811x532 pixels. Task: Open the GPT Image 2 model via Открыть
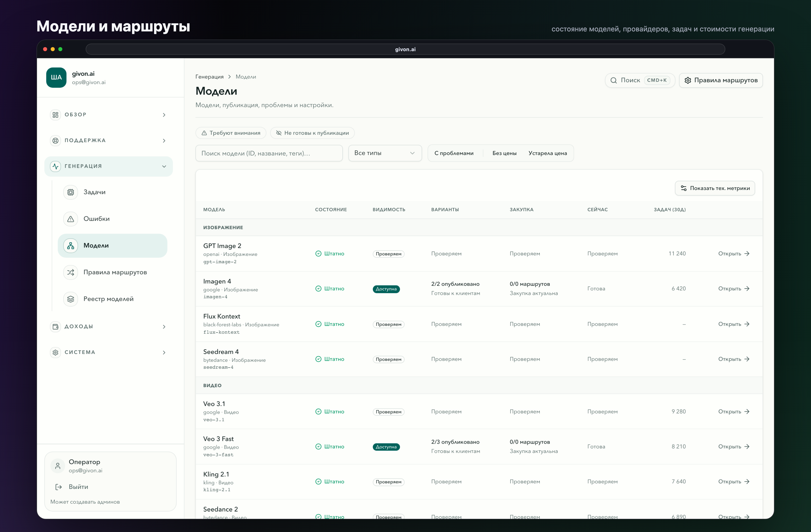coord(734,254)
